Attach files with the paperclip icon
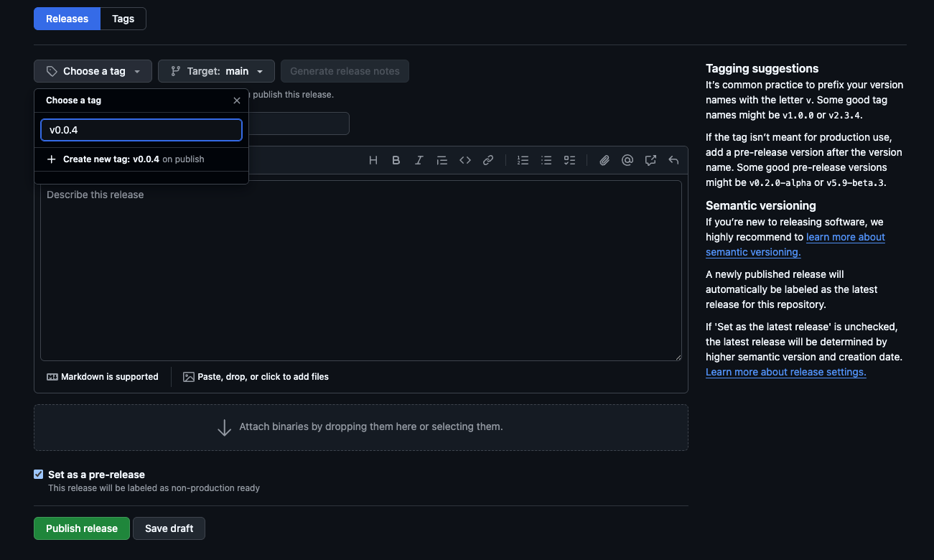The width and height of the screenshot is (934, 560). (604, 160)
